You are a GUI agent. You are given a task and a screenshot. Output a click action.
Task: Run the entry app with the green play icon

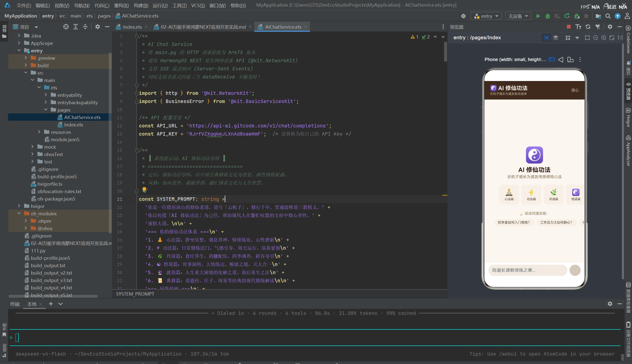point(538,16)
